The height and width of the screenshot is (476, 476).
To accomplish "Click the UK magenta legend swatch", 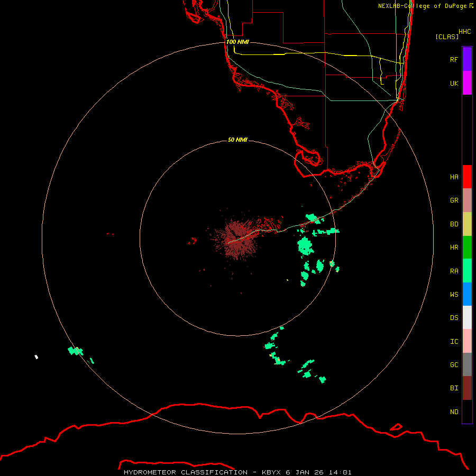I will pos(467,83).
